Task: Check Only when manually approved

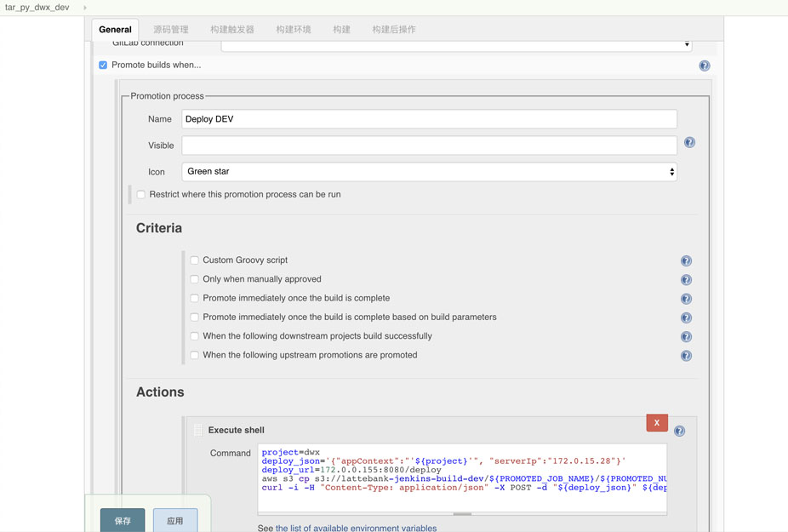Action: click(x=195, y=279)
